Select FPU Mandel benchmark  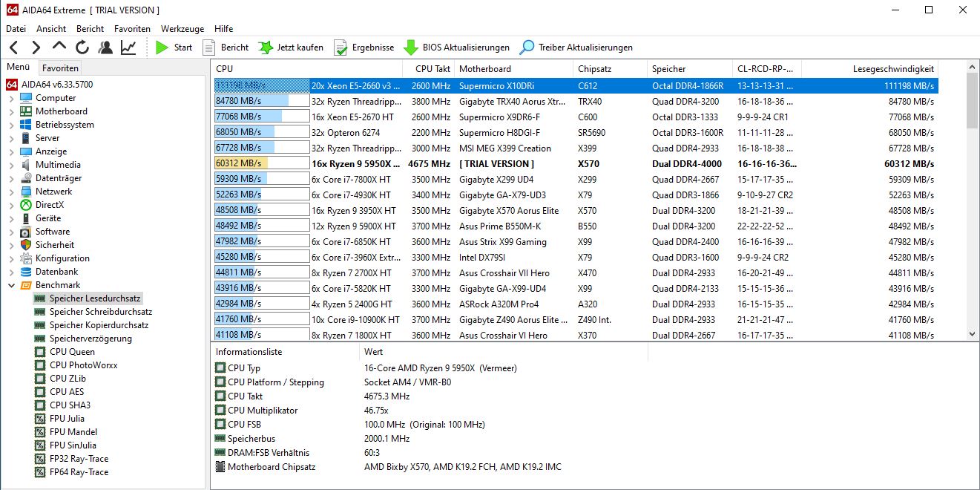[73, 432]
